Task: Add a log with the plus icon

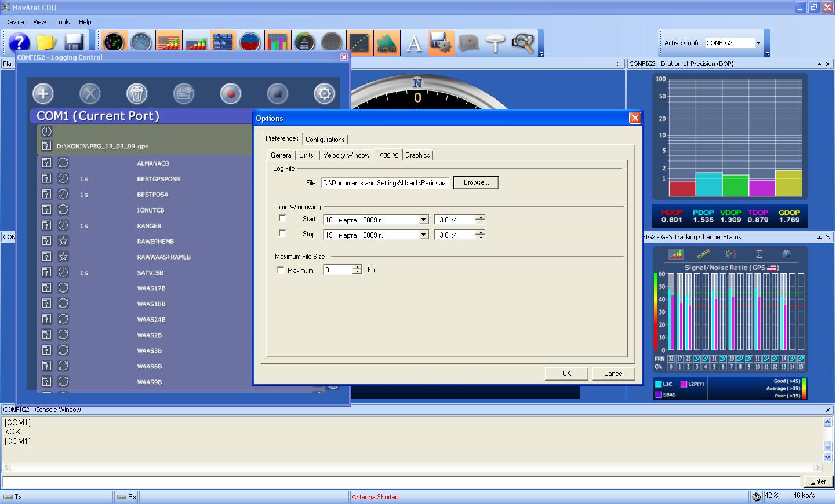Action: [43, 93]
